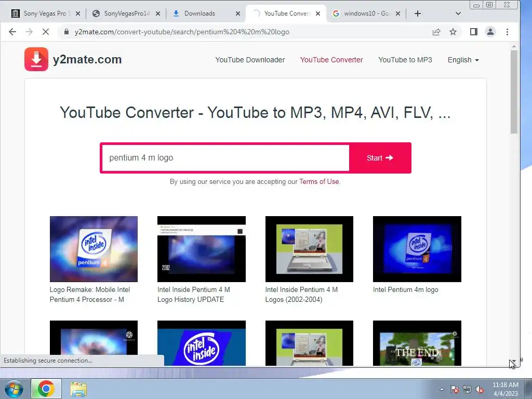
Task: Expand the English language dropdown
Action: (463, 60)
